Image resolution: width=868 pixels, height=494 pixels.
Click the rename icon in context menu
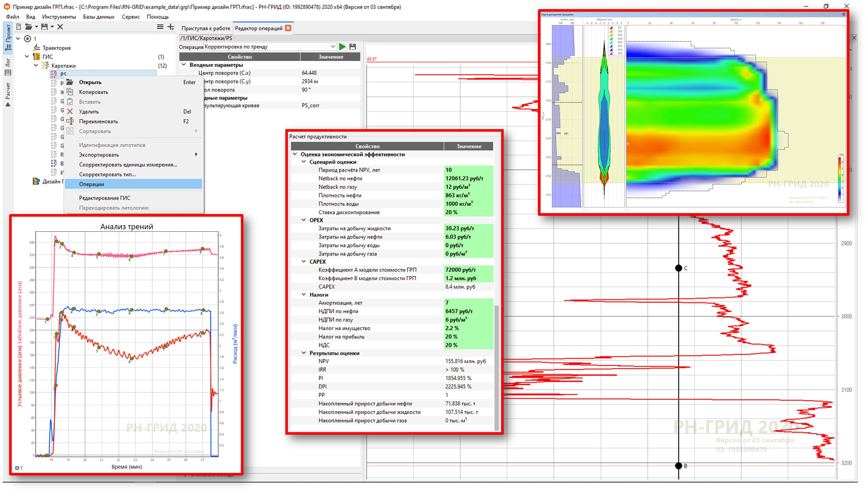(70, 121)
